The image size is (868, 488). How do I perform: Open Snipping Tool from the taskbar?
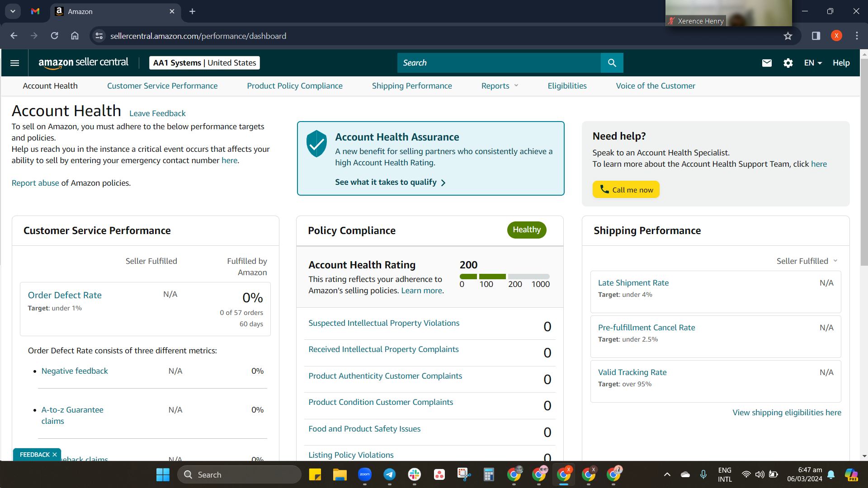point(464,474)
